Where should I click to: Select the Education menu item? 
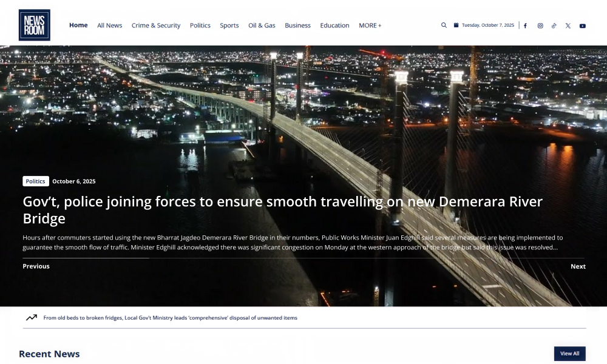tap(334, 25)
